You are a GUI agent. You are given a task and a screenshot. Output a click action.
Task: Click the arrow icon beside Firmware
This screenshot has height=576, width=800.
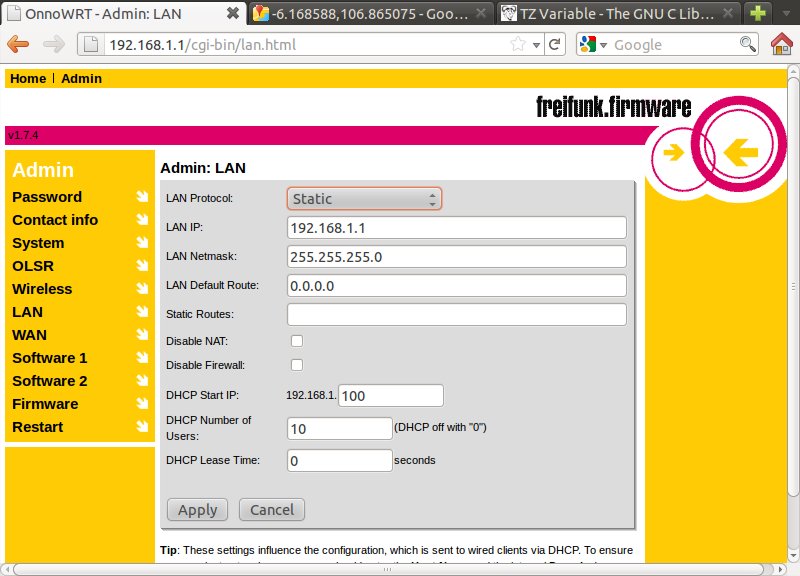[142, 404]
